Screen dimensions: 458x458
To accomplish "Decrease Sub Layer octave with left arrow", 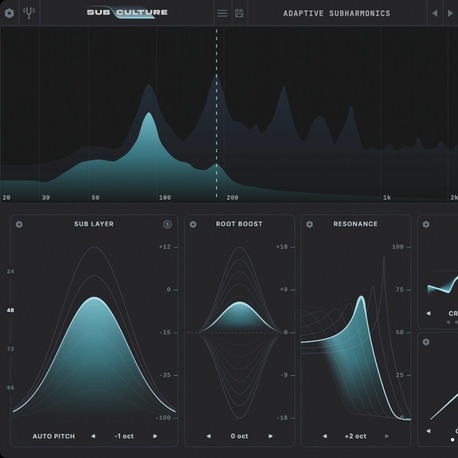I will pos(93,436).
